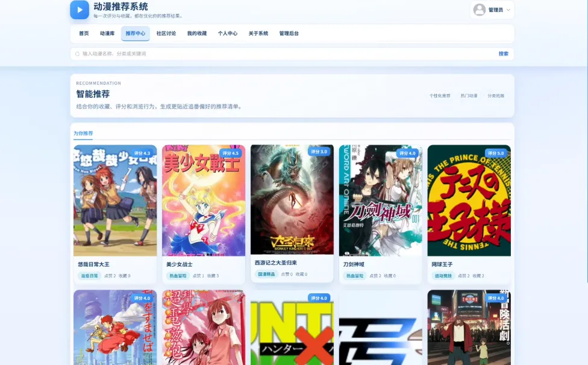The height and width of the screenshot is (365, 588).
Task: Click the 动漫推荐系统 site title
Action: 120,7
